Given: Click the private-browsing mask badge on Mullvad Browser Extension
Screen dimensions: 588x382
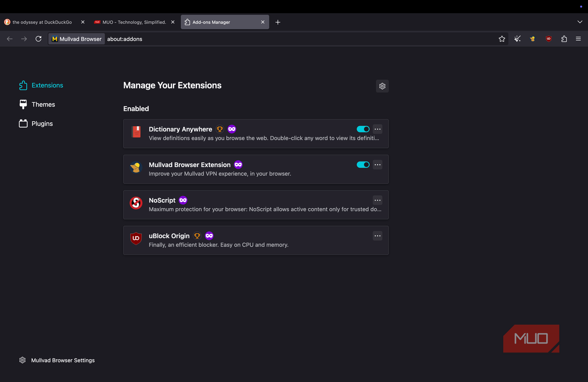Looking at the screenshot, I should pos(238,165).
